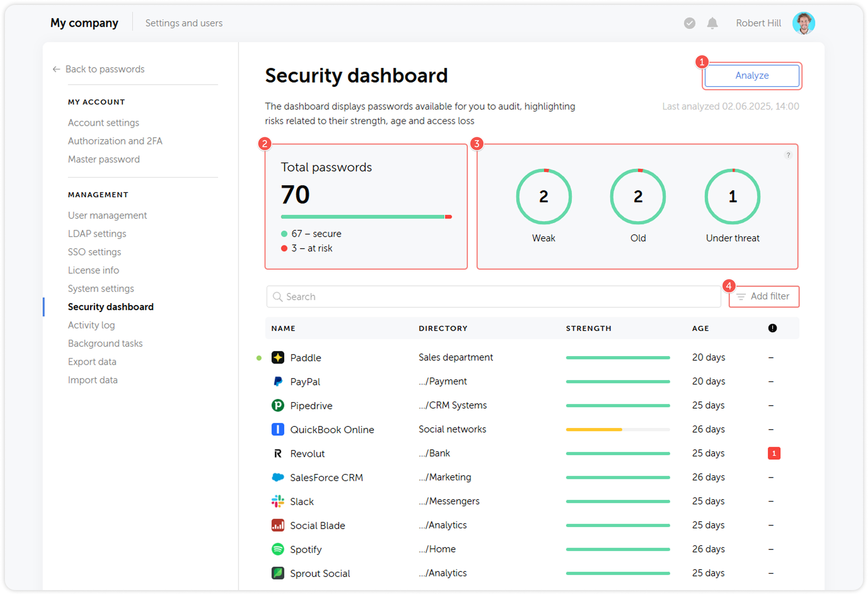Click the Paddle strength bar
Screen dimensions: 868x595
pyautogui.click(x=618, y=358)
